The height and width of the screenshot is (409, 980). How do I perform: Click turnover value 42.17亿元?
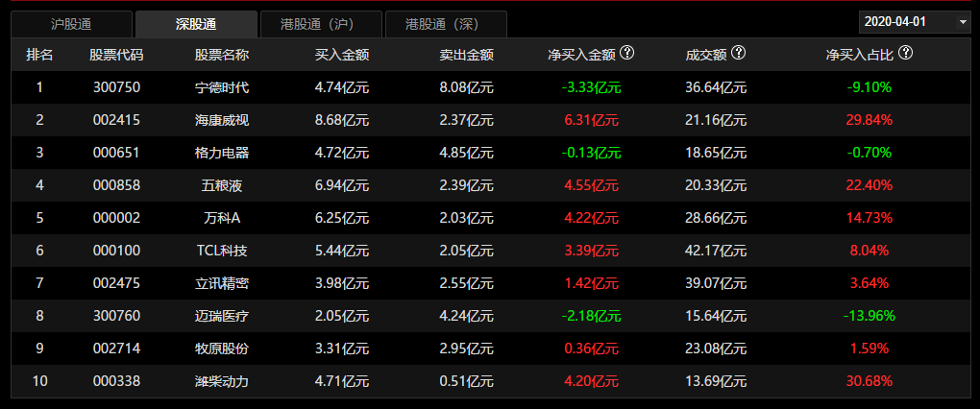[716, 251]
